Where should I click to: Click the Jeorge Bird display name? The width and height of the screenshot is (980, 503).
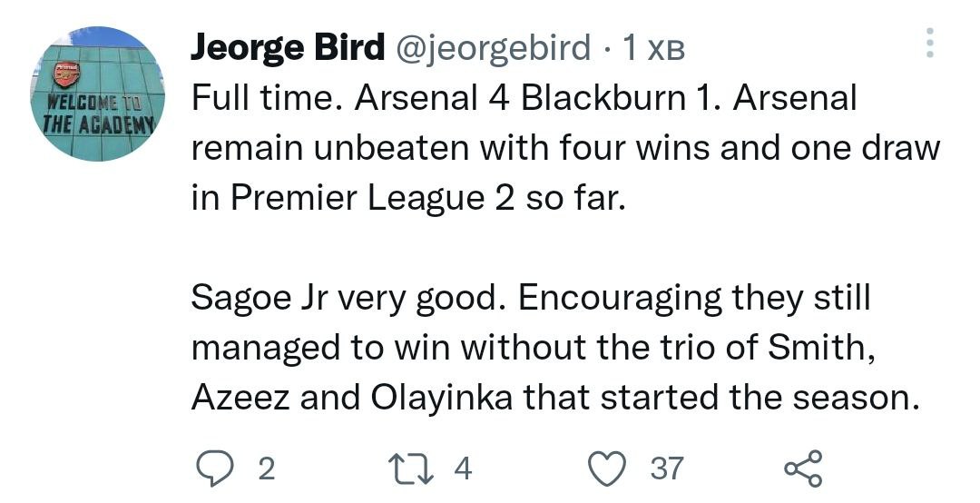[288, 48]
